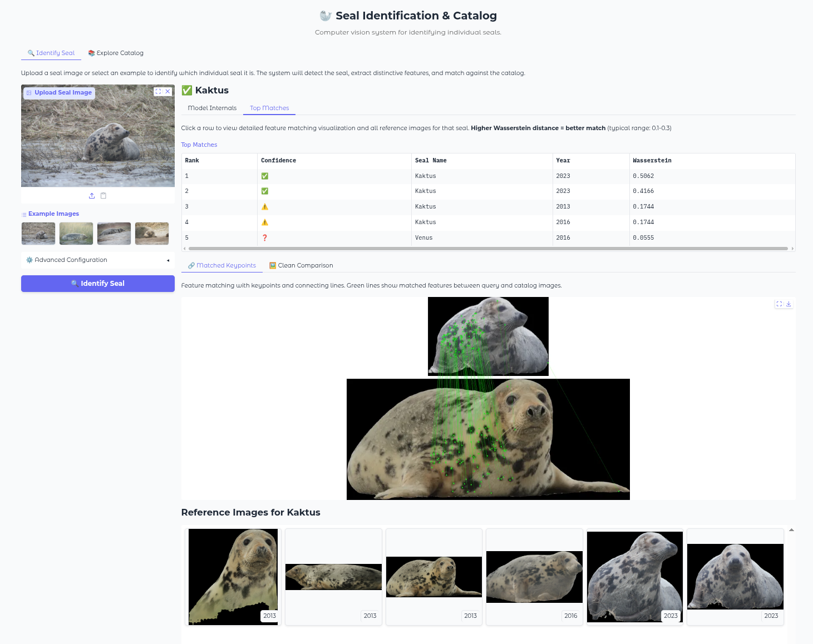Screen dimensions: 813x644
Task: Paste an image via the clipboard icon
Action: pos(104,196)
